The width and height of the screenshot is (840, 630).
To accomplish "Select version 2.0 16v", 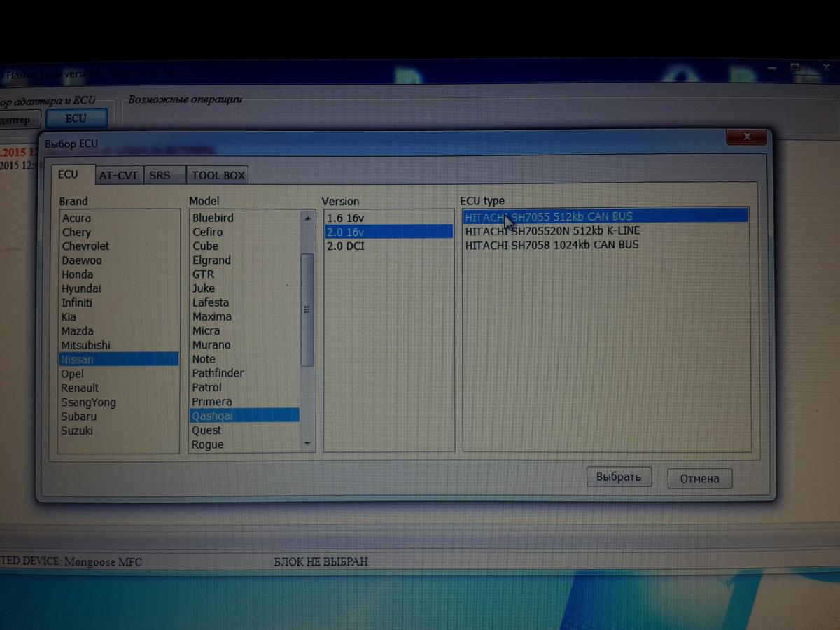I will tap(389, 232).
